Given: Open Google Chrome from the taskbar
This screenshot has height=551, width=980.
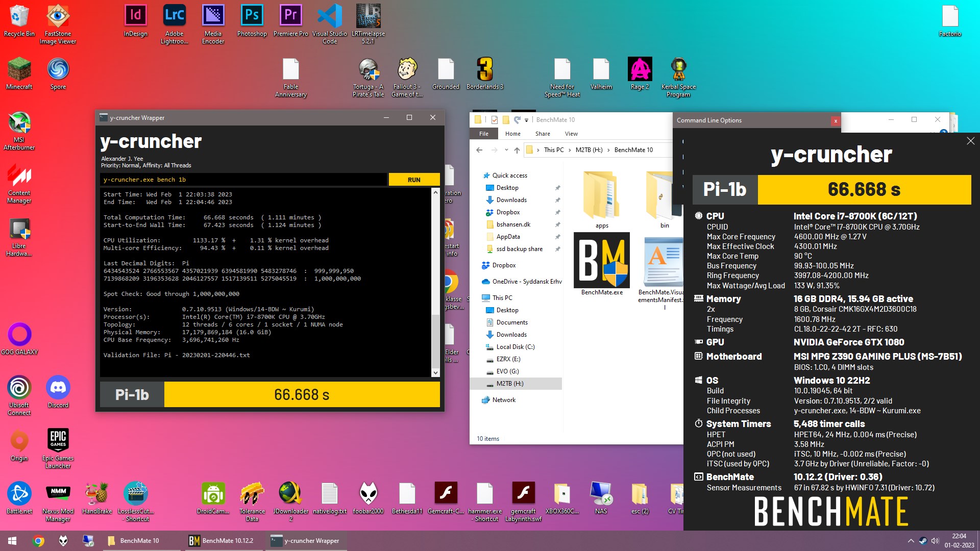Looking at the screenshot, I should [38, 541].
